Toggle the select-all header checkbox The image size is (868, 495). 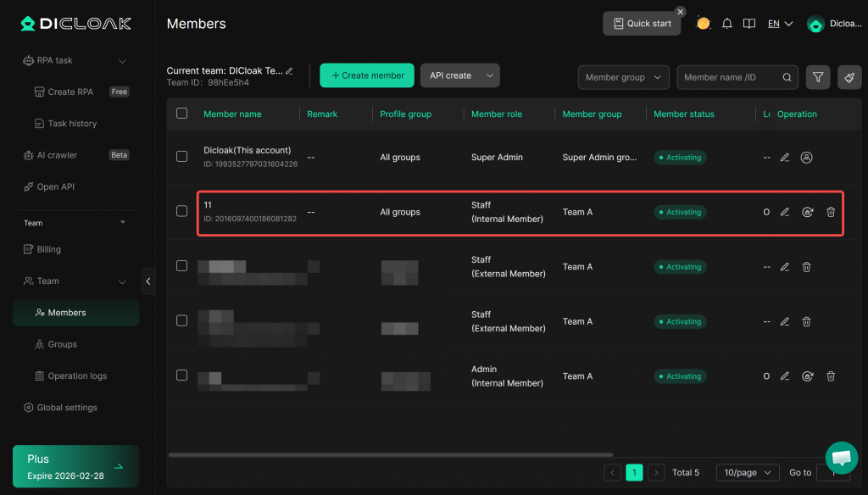click(181, 114)
